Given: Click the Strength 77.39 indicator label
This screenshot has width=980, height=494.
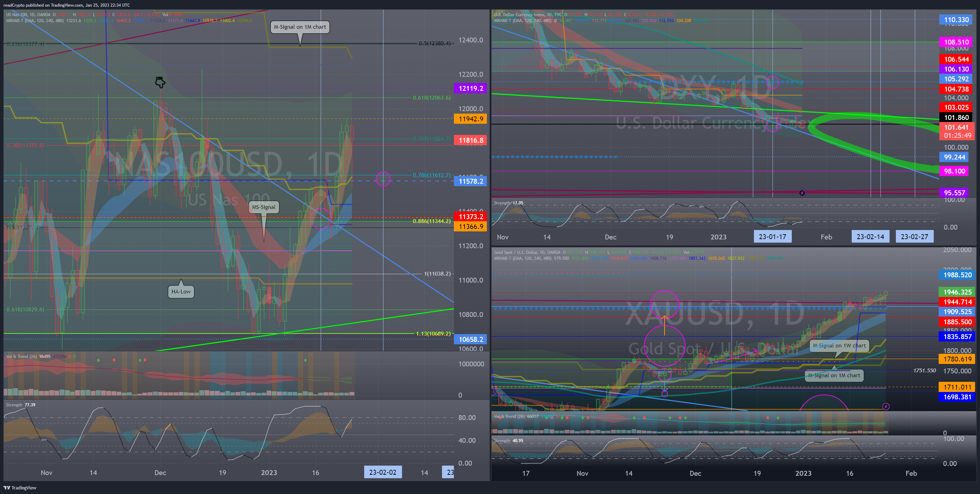Looking at the screenshot, I should [21, 405].
